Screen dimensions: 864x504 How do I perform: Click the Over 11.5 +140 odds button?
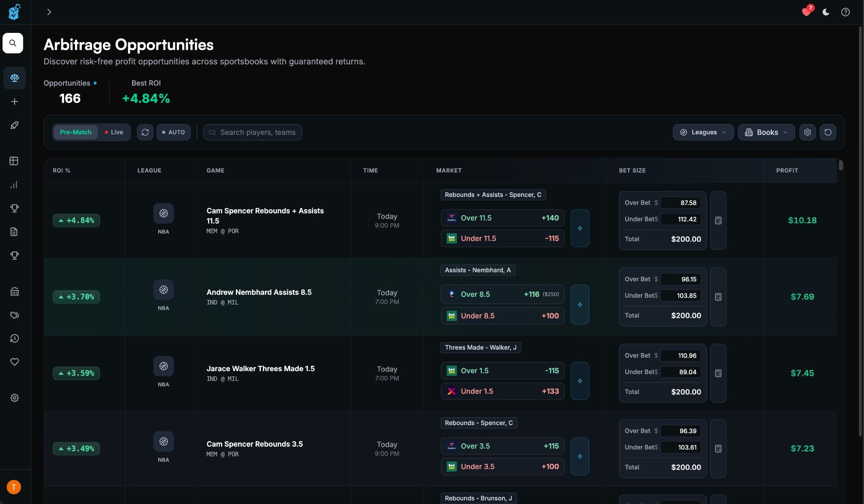[x=502, y=218]
